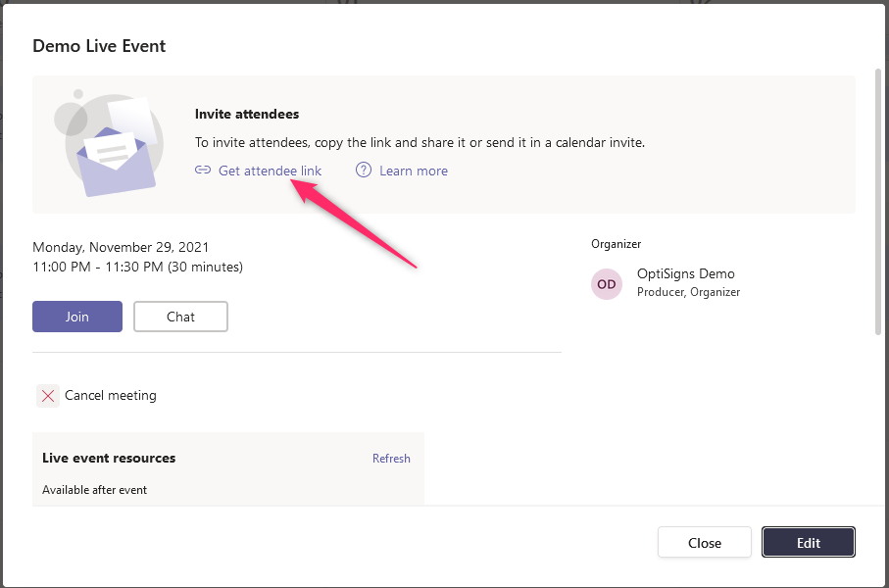This screenshot has width=889, height=588.
Task: Open the Learn more link
Action: point(413,171)
